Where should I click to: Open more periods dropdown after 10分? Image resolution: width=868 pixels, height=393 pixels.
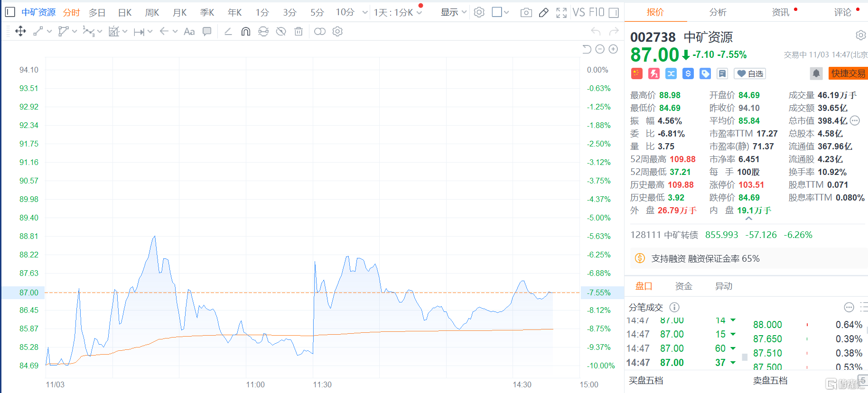(365, 12)
